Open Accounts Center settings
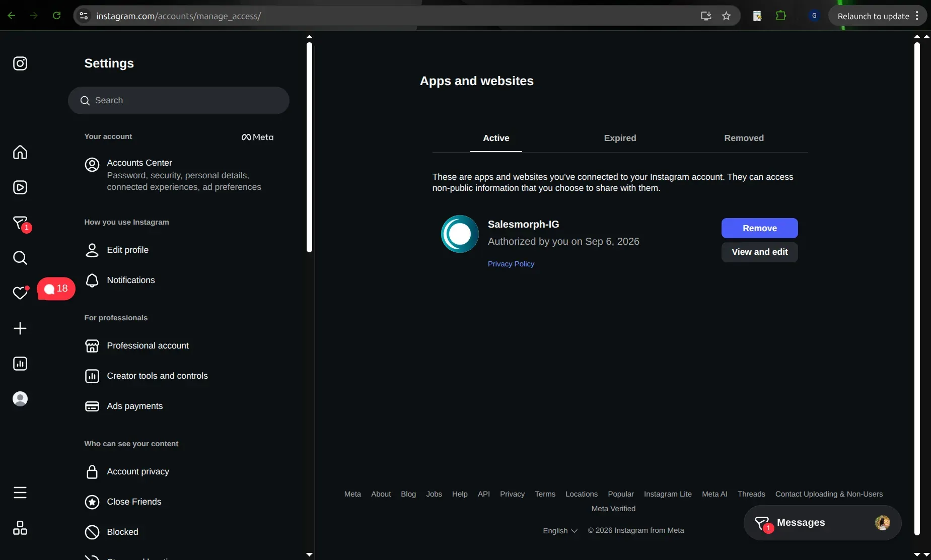 [180, 175]
